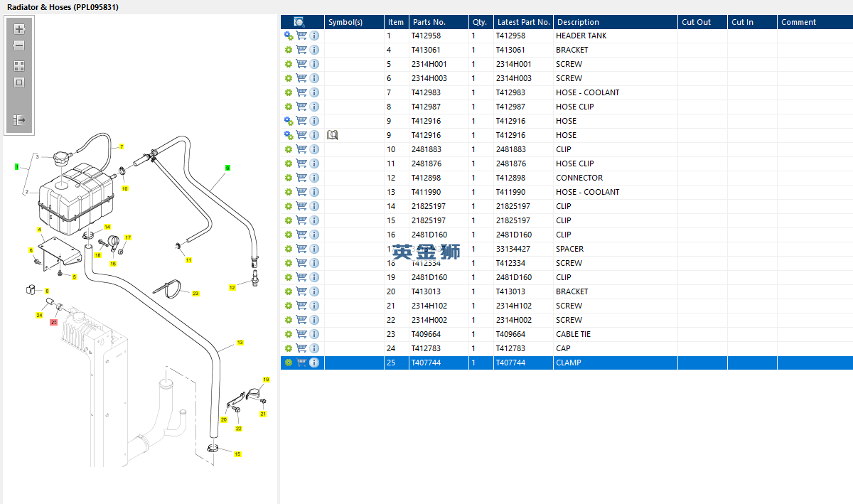853x504 pixels.
Task: Select callout 11 on the diagram
Action: (x=188, y=260)
